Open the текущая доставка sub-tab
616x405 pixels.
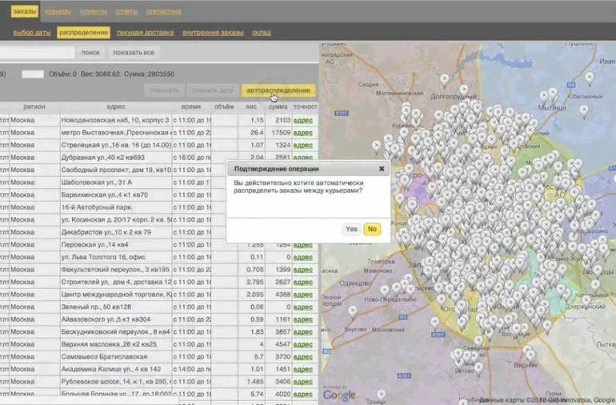(x=145, y=33)
